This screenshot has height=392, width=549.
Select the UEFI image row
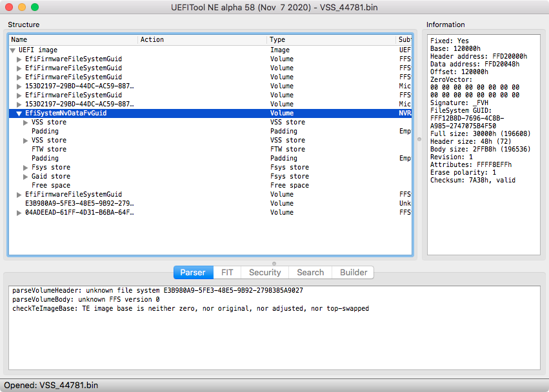pos(210,50)
